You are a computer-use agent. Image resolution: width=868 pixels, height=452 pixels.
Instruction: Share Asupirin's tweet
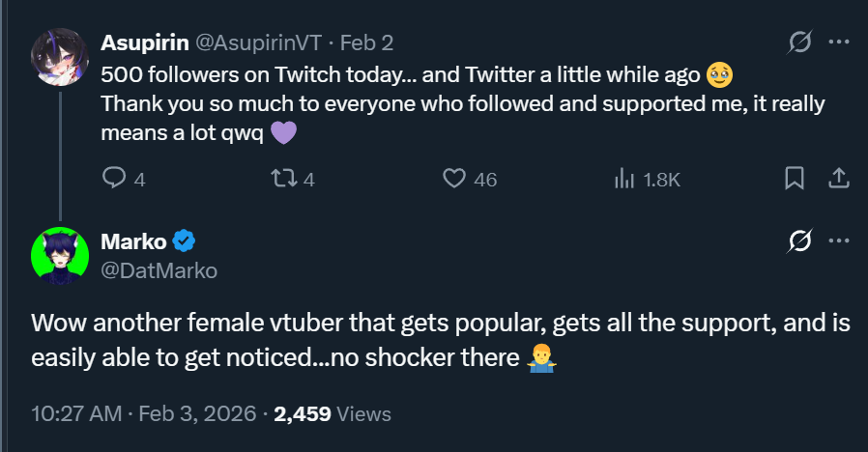click(x=839, y=179)
